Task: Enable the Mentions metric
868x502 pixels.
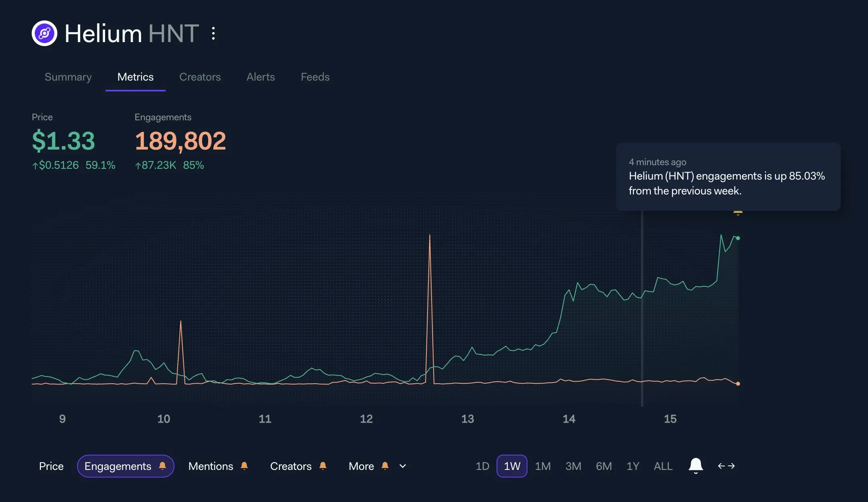Action: (211, 466)
